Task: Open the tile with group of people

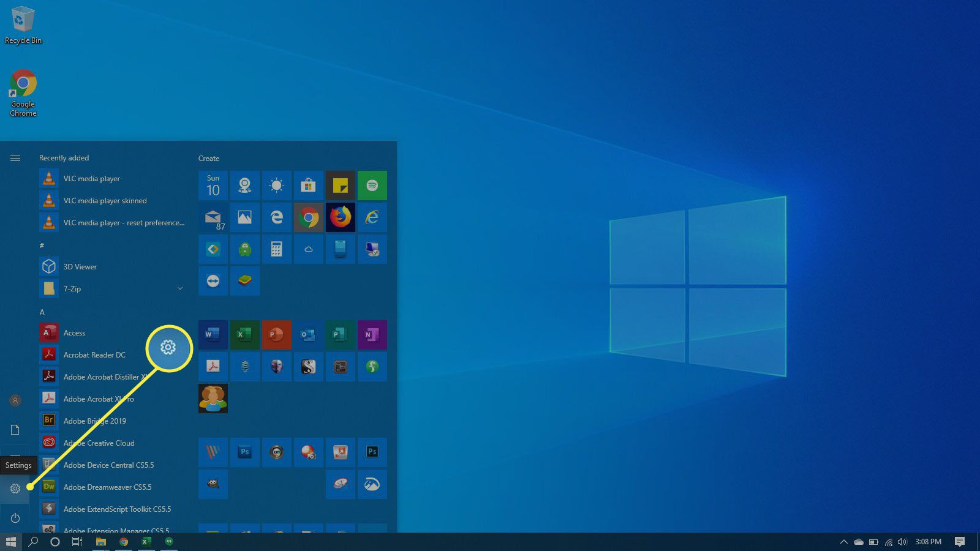Action: [213, 399]
